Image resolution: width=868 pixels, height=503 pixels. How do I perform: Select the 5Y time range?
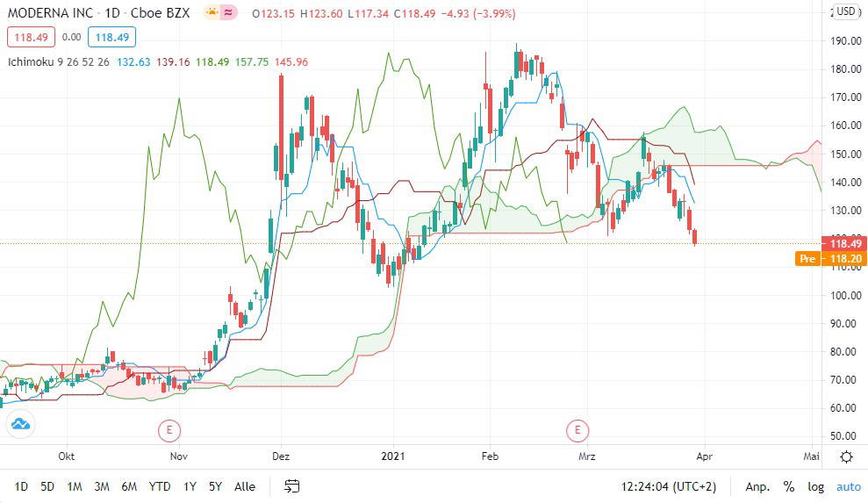pyautogui.click(x=215, y=486)
